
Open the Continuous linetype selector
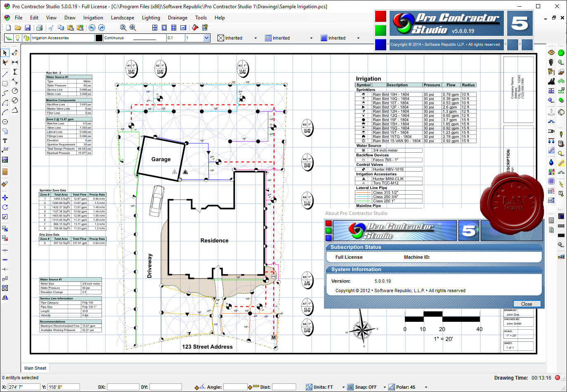[135, 38]
